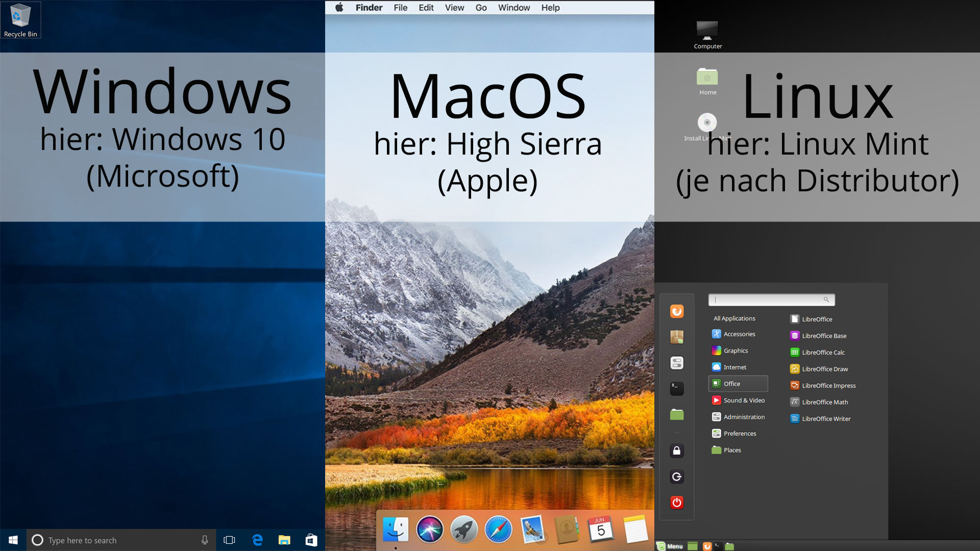The height and width of the screenshot is (551, 980).
Task: Launch Microsoft Edge from taskbar
Action: click(x=257, y=540)
